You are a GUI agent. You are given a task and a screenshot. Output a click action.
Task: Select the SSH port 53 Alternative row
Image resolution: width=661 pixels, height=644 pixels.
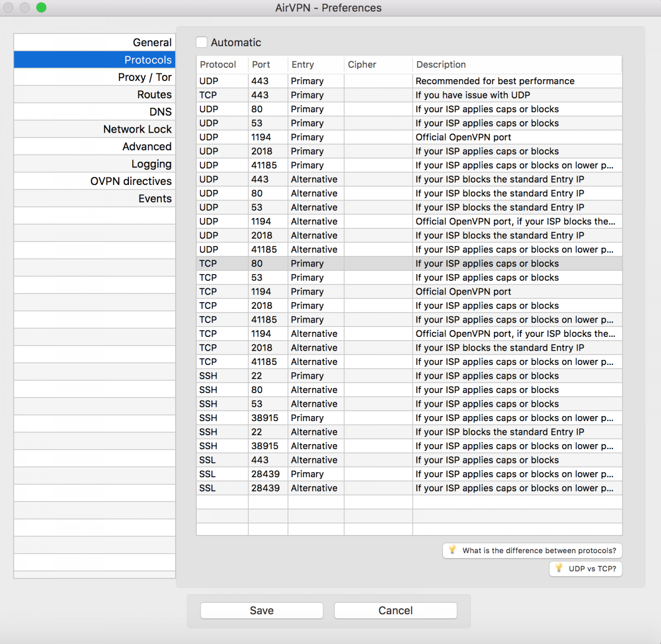[x=409, y=404]
